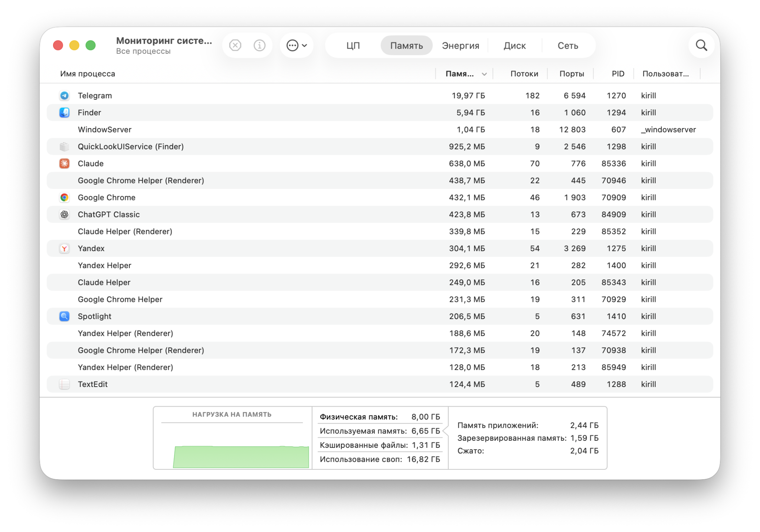Select Google Chrome Helper (Renderer) using 172,3 МБ
Screen dimensions: 760x532
141,350
